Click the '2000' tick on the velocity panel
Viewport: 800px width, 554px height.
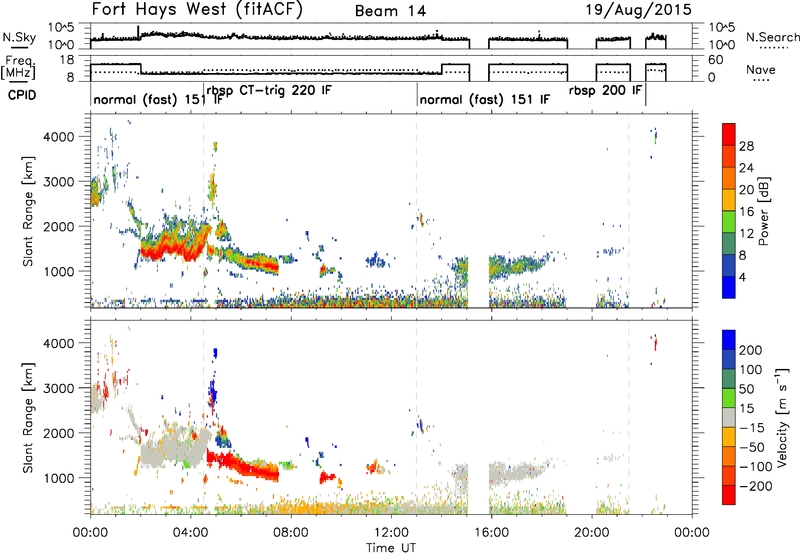click(x=60, y=433)
